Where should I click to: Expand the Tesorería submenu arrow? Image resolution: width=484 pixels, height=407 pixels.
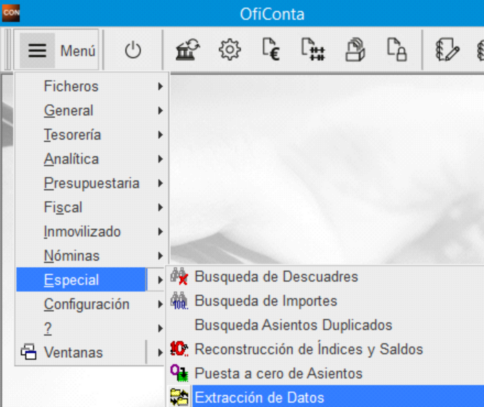pos(160,135)
